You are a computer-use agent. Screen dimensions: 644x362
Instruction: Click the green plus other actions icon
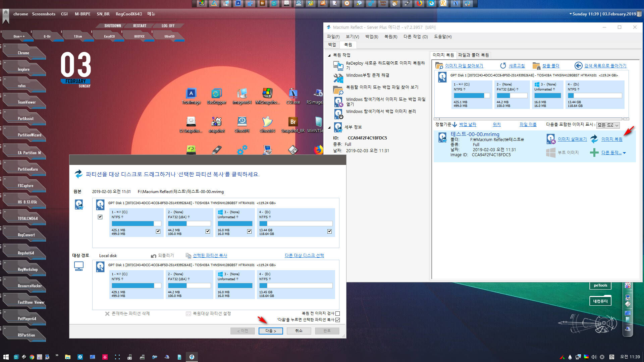click(594, 153)
